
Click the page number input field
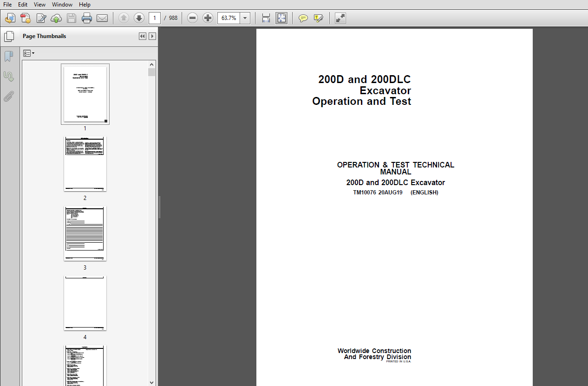click(155, 18)
